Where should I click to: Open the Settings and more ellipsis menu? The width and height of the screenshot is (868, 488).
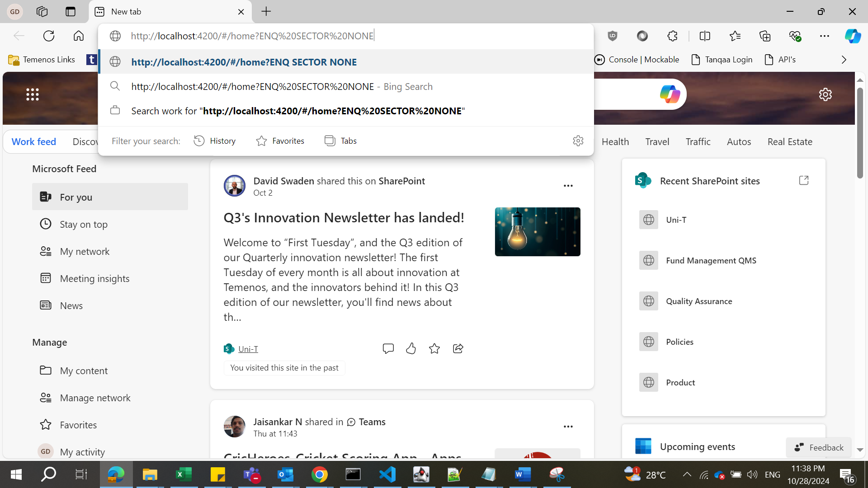coord(824,36)
